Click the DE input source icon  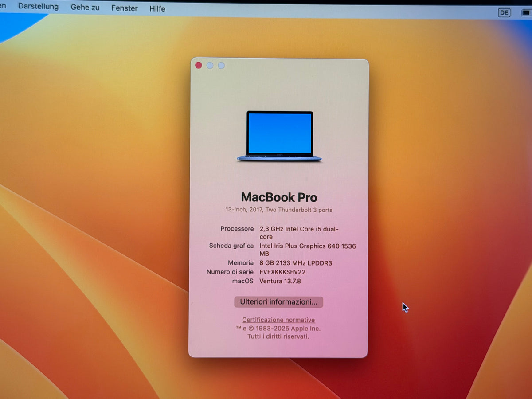[504, 12]
